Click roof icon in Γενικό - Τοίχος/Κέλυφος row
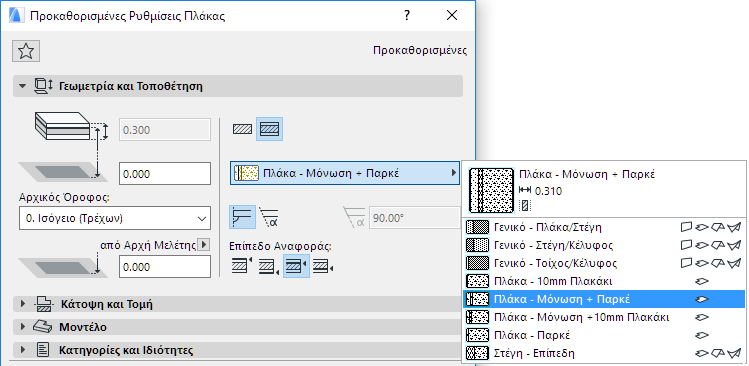This screenshot has width=749, height=366. (718, 264)
